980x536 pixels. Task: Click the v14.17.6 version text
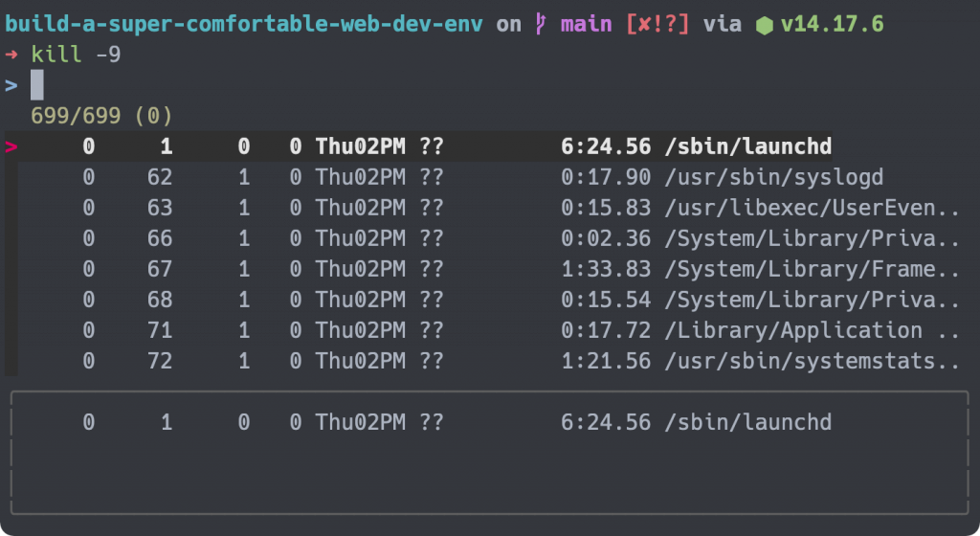(832, 24)
